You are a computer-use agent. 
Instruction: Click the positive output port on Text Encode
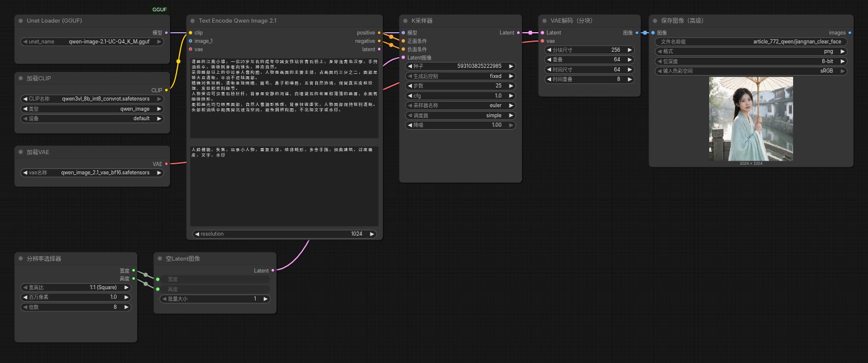point(379,33)
